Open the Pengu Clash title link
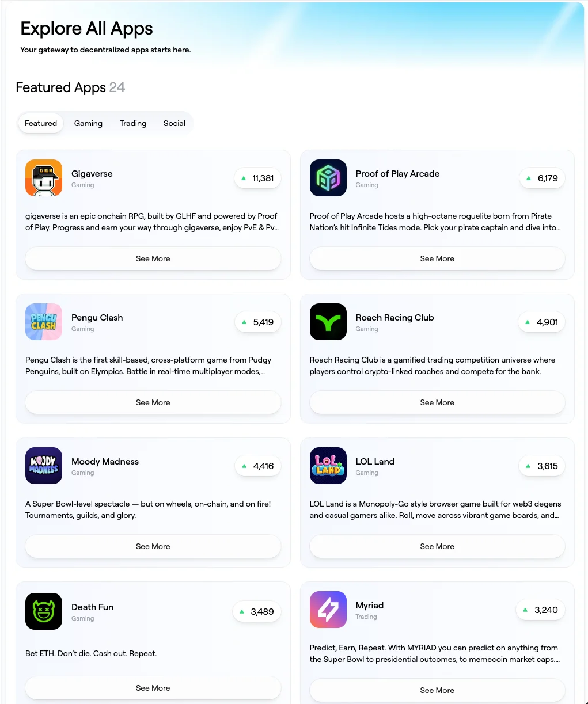Viewport: 588px width, 704px height. coord(97,318)
